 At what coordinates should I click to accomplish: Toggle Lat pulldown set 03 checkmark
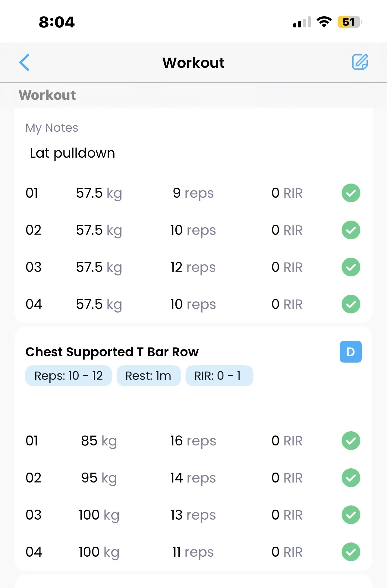pos(351,267)
